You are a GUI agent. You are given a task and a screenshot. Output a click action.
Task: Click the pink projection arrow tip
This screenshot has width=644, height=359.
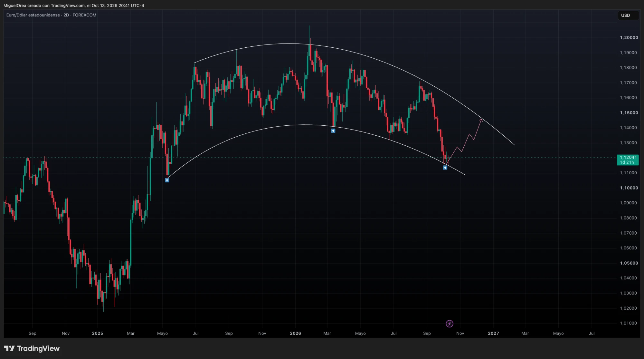coord(481,120)
